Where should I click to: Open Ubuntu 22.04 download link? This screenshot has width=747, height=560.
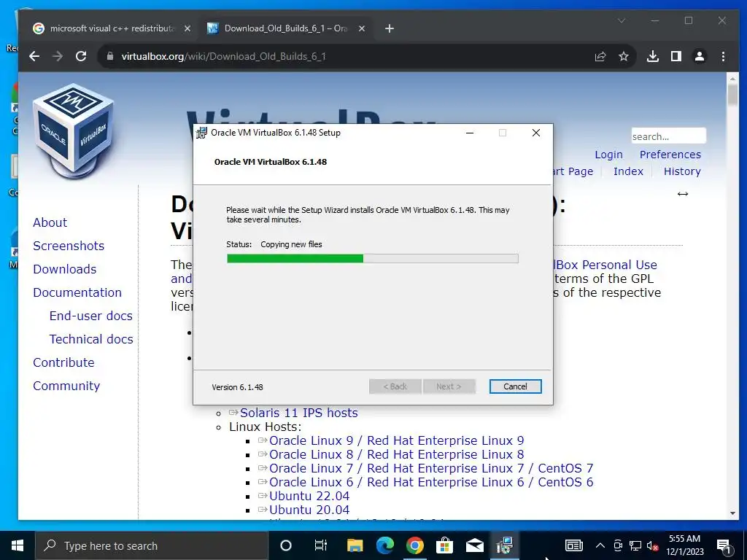(x=309, y=496)
